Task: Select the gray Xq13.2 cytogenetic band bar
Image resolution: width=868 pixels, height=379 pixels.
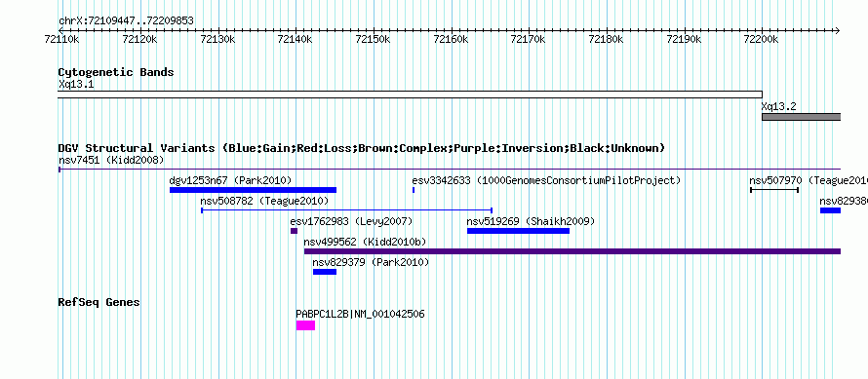Action: click(801, 117)
